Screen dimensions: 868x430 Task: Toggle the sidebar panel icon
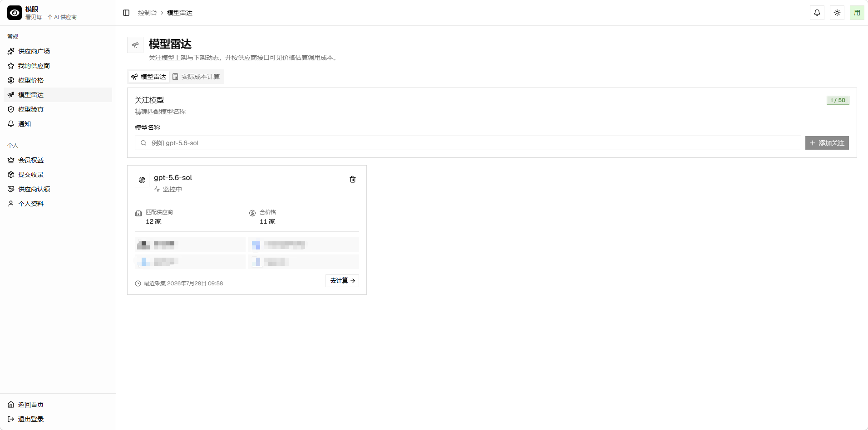(x=126, y=13)
